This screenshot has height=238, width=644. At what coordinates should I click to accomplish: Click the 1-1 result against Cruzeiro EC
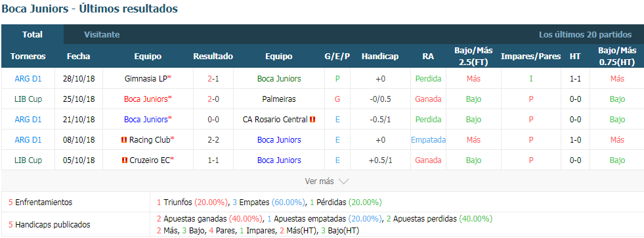(x=213, y=160)
